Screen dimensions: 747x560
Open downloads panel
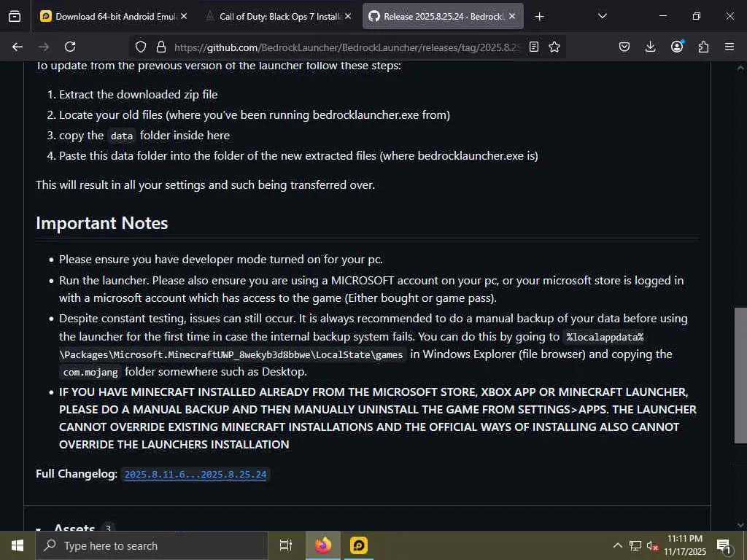pos(650,47)
